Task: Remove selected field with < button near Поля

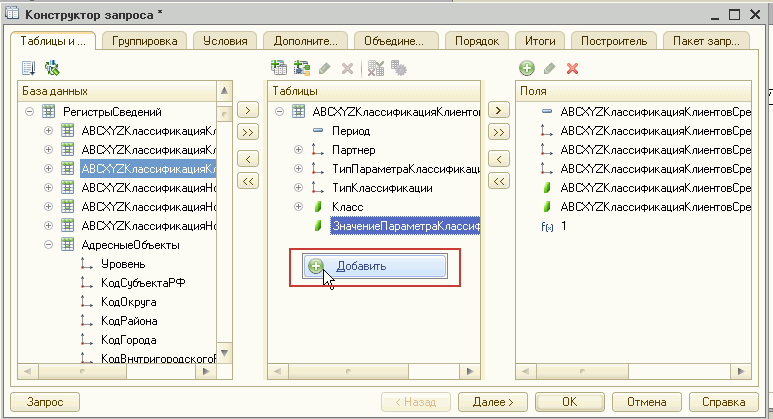Action: [x=498, y=159]
